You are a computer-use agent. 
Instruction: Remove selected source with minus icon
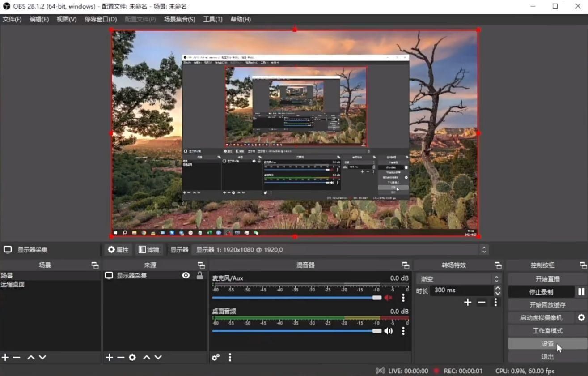click(x=121, y=357)
